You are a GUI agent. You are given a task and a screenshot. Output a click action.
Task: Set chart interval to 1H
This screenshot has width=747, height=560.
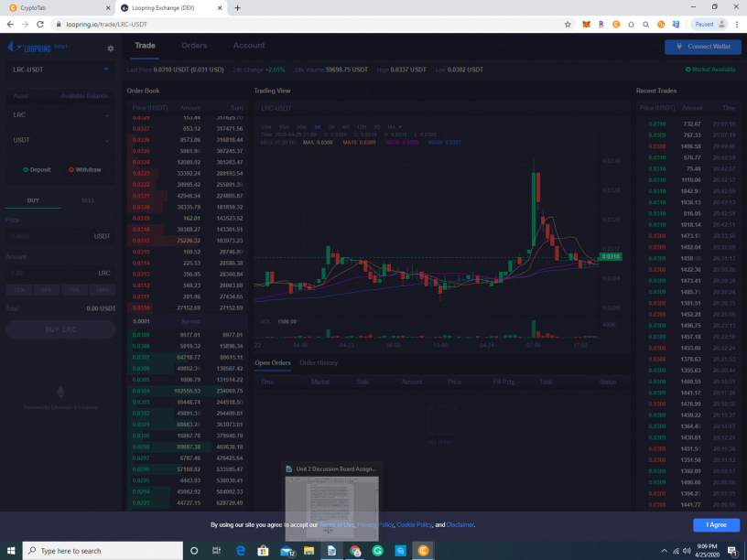click(318, 127)
